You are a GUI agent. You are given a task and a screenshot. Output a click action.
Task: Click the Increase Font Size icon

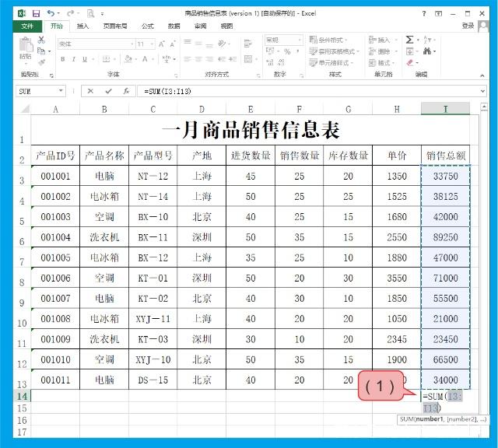pyautogui.click(x=162, y=44)
